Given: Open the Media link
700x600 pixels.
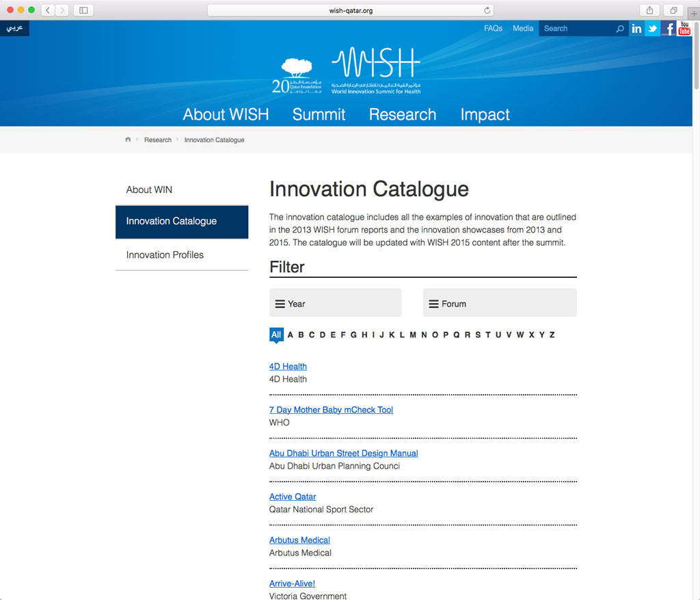Looking at the screenshot, I should pyautogui.click(x=523, y=28).
